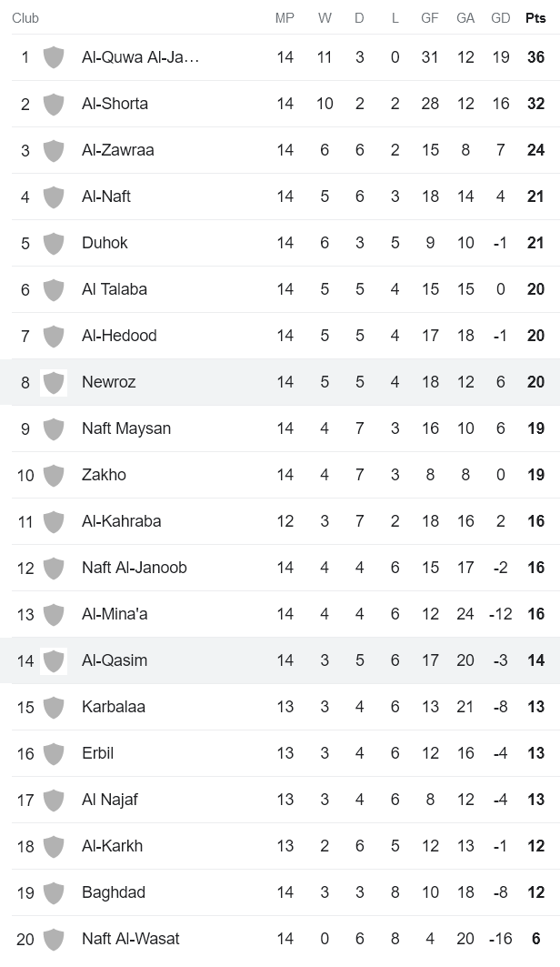Click Al-Kahraba team name
Image resolution: width=560 pixels, height=967 pixels.
[121, 521]
